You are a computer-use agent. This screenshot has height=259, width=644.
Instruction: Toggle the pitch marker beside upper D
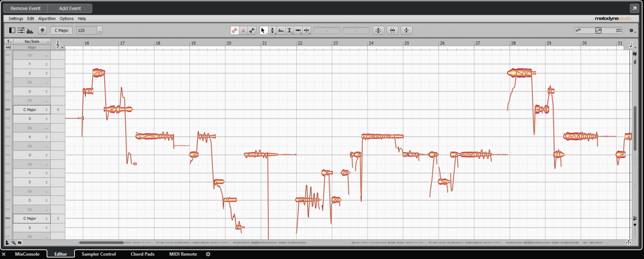8,92
